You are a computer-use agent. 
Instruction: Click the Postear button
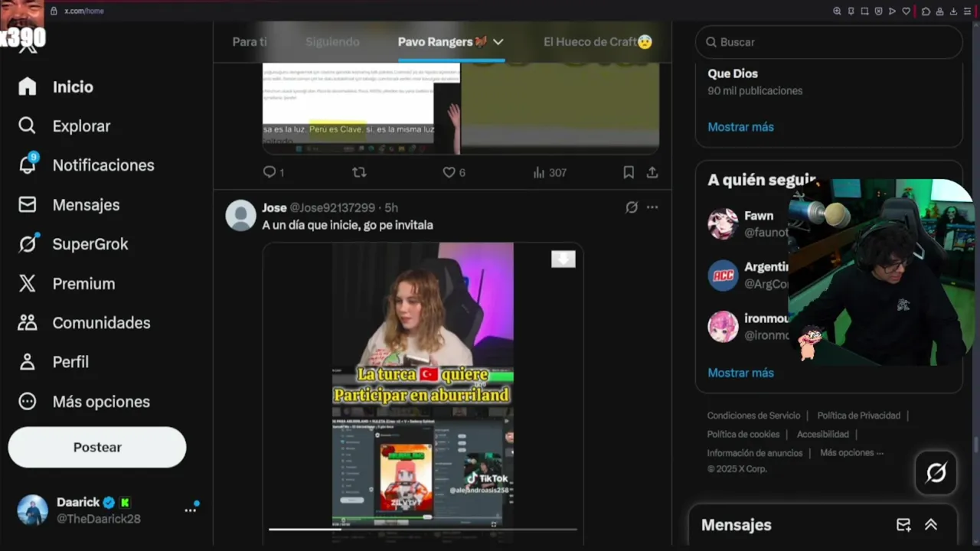97,447
